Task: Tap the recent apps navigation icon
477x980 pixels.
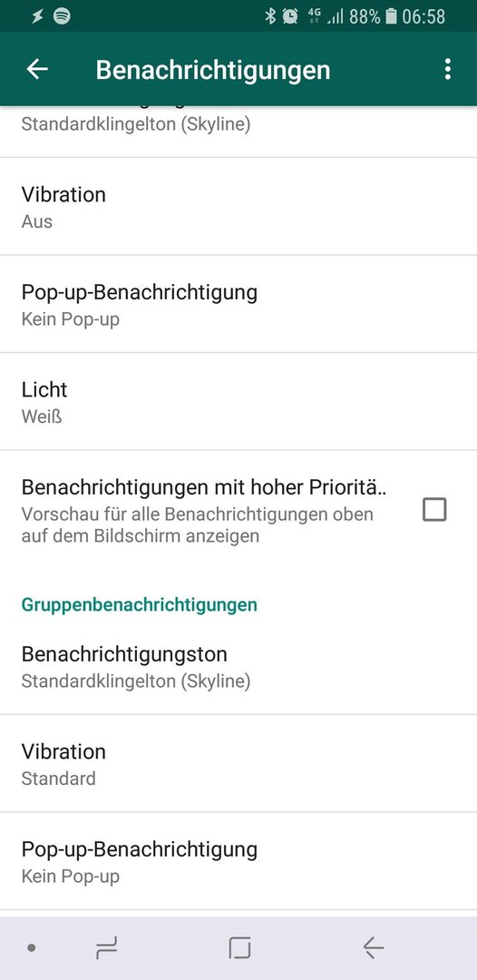Action: click(107, 949)
